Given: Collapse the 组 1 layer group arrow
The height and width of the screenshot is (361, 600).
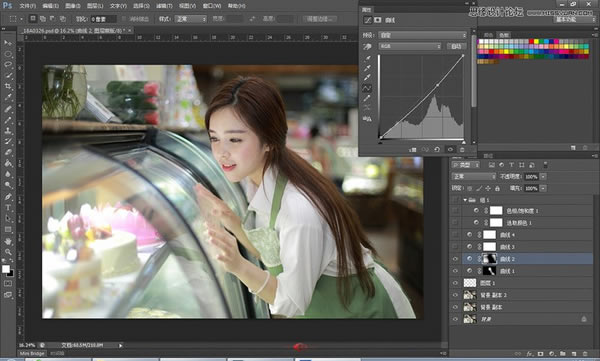Looking at the screenshot, I should 465,200.
